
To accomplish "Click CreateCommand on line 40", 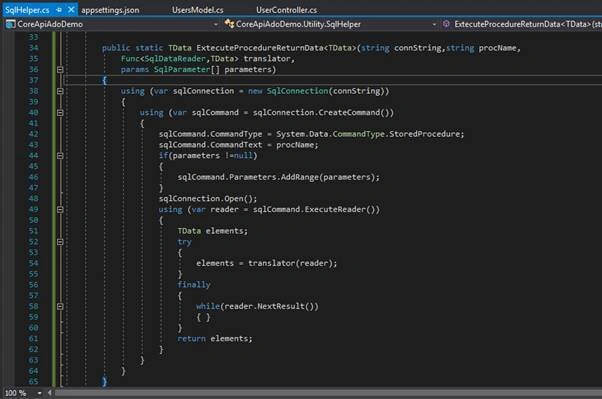I will [349, 113].
